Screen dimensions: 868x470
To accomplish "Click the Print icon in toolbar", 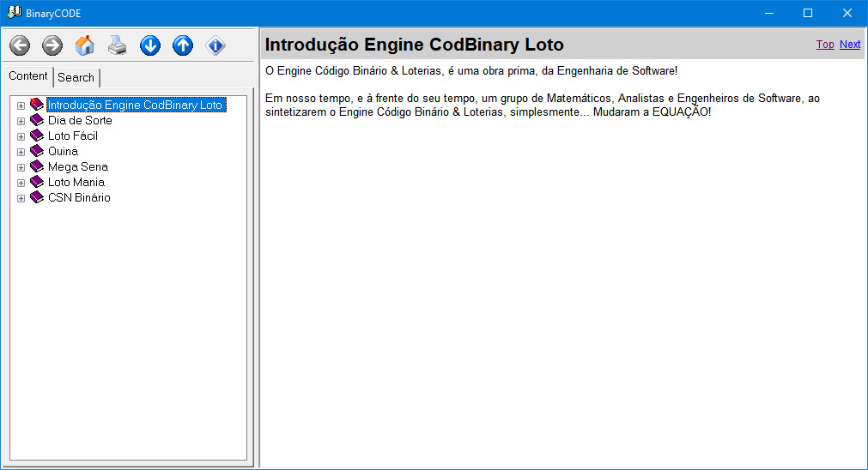I will 118,45.
